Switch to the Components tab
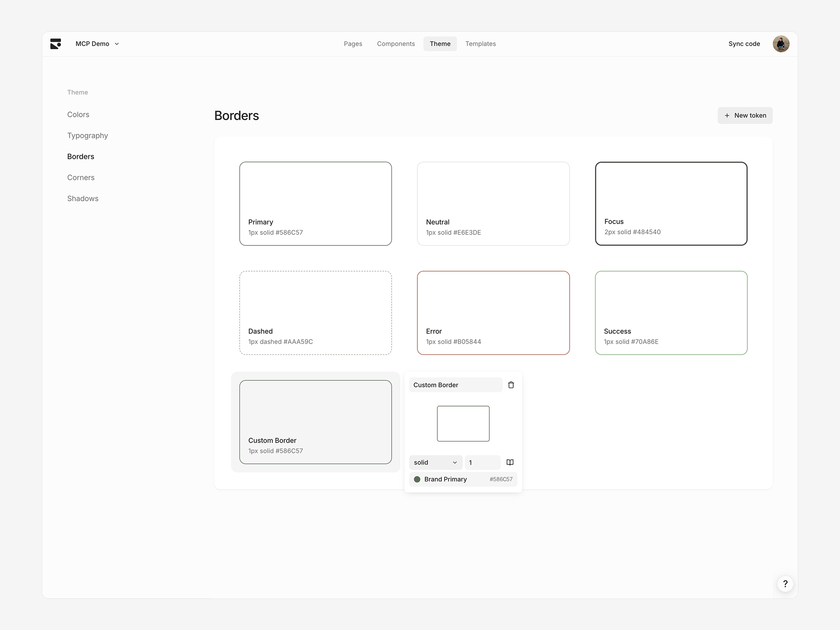The width and height of the screenshot is (840, 630). coord(395,44)
